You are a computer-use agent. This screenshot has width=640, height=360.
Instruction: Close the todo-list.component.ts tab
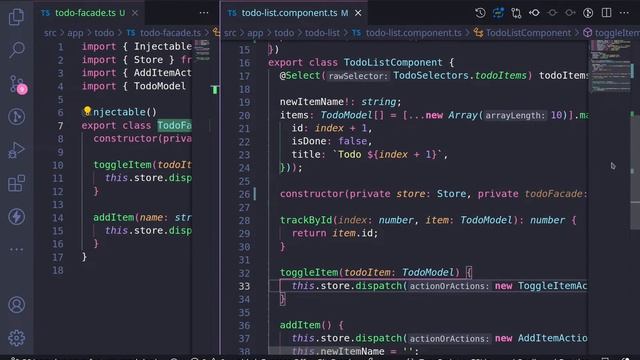(x=358, y=13)
